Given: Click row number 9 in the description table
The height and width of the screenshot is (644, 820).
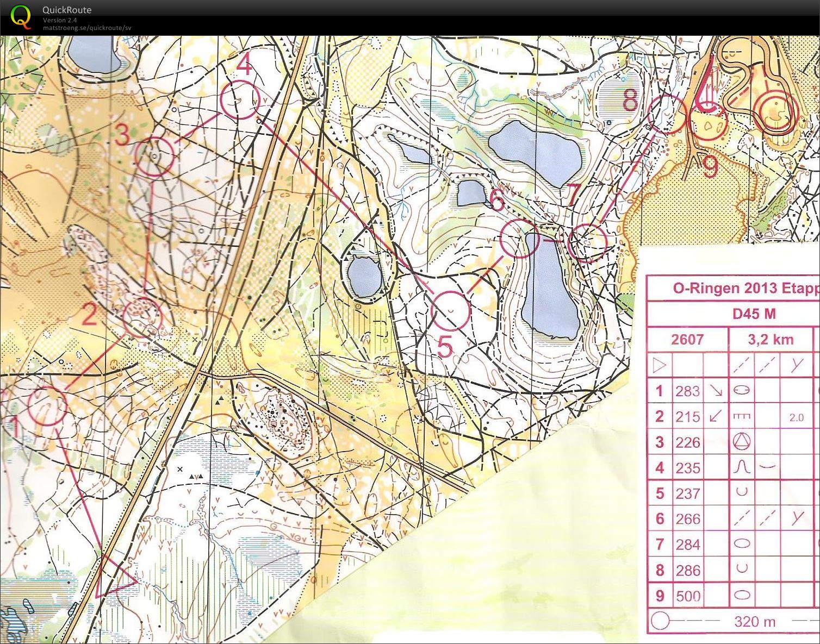Looking at the screenshot, I should coord(660,596).
